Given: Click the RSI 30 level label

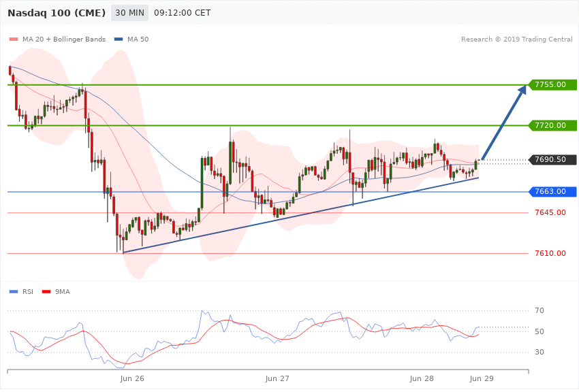Looking at the screenshot, I should 539,352.
